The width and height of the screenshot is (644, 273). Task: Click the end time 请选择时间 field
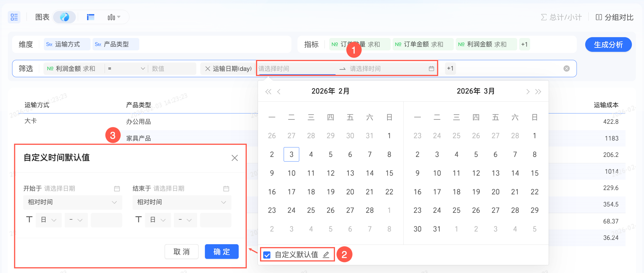click(x=386, y=69)
